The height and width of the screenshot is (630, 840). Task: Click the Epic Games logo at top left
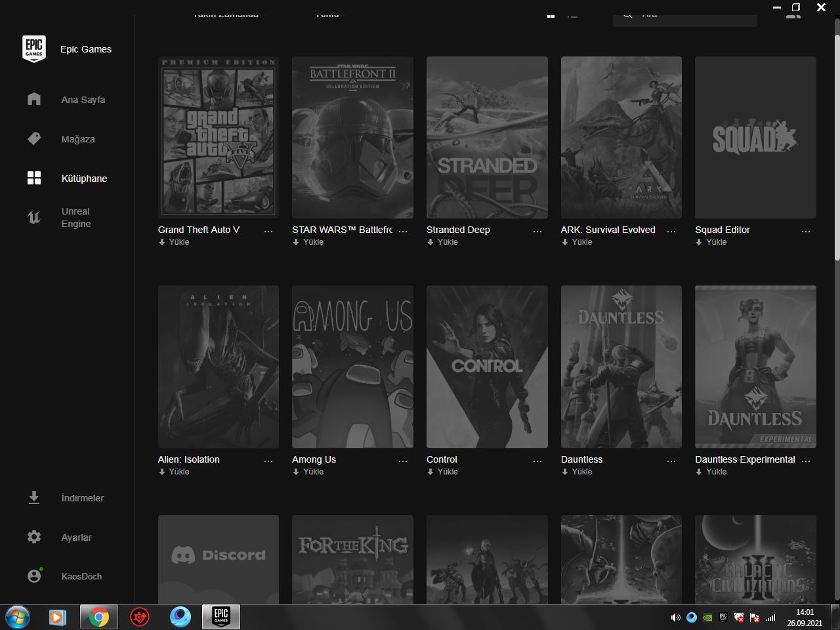click(x=34, y=49)
